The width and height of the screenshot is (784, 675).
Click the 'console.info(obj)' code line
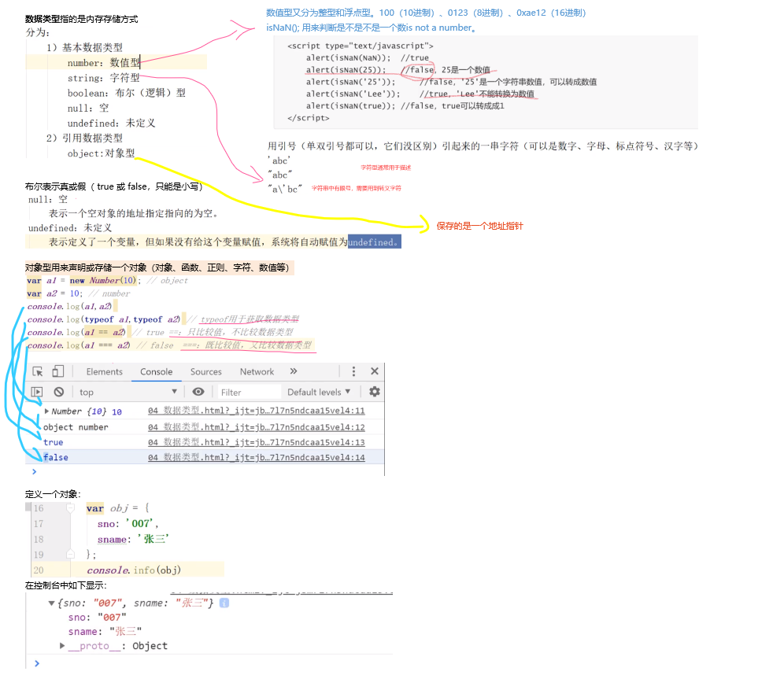pos(134,570)
